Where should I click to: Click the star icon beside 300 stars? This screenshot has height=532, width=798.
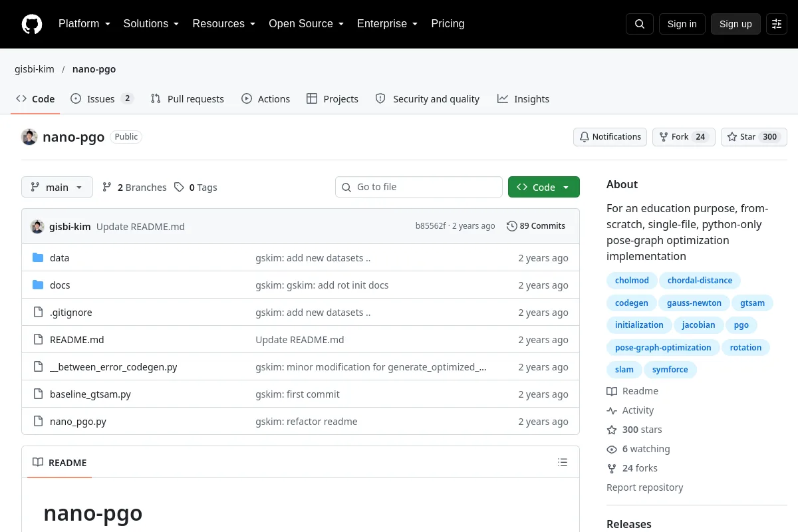(x=612, y=430)
